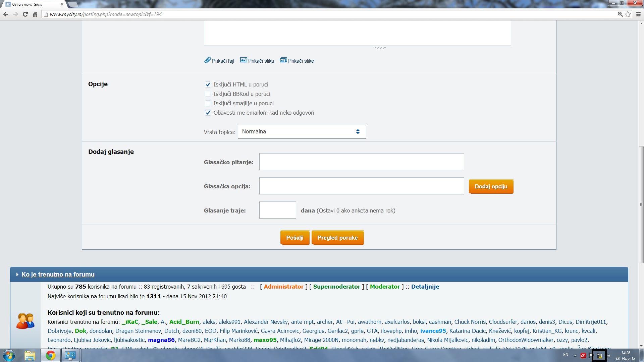This screenshot has height=362, width=644.
Task: Click the browser back arrow
Action: (x=6, y=14)
